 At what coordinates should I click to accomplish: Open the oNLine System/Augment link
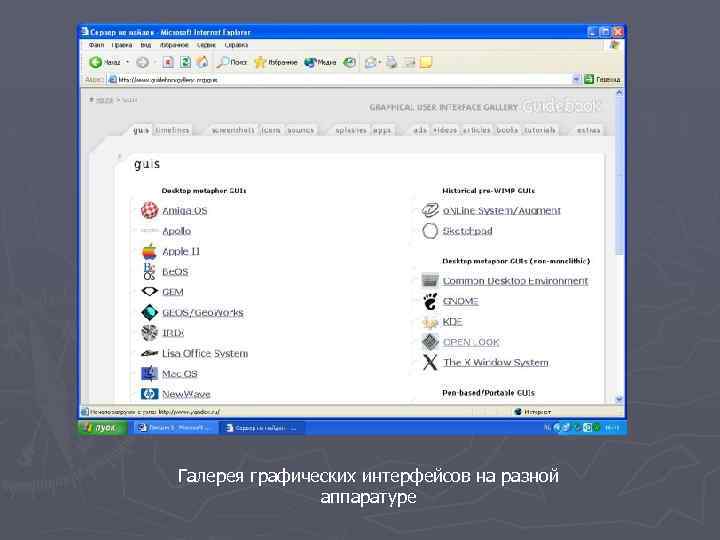(501, 210)
